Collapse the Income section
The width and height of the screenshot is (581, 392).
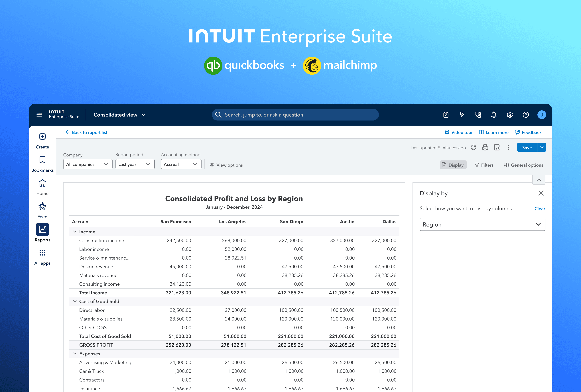point(74,232)
